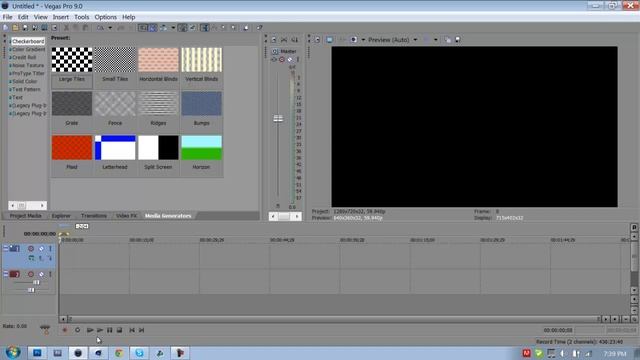Click the Render As toolbar icon
Viewport: 640px width, 360px height.
[x=44, y=28]
